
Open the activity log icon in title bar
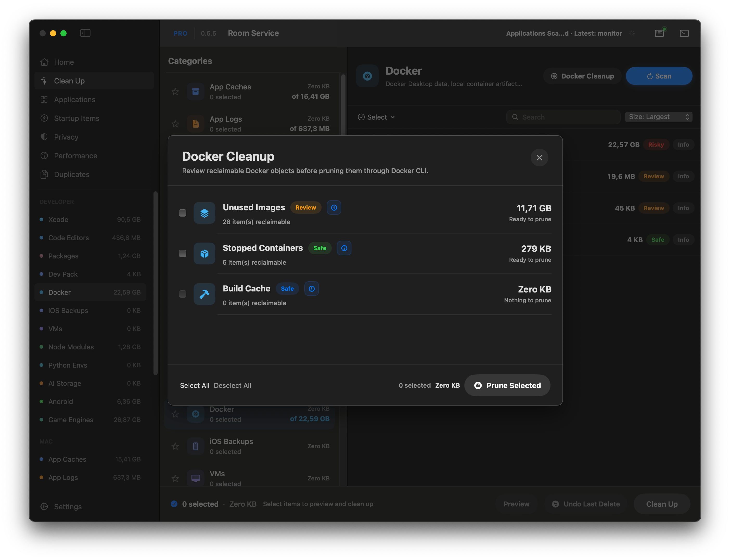pos(659,33)
